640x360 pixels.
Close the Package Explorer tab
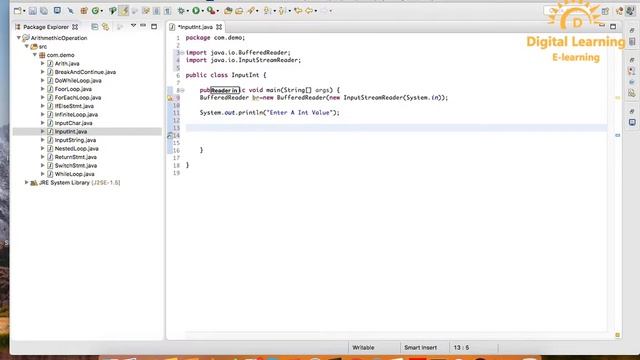click(x=75, y=27)
